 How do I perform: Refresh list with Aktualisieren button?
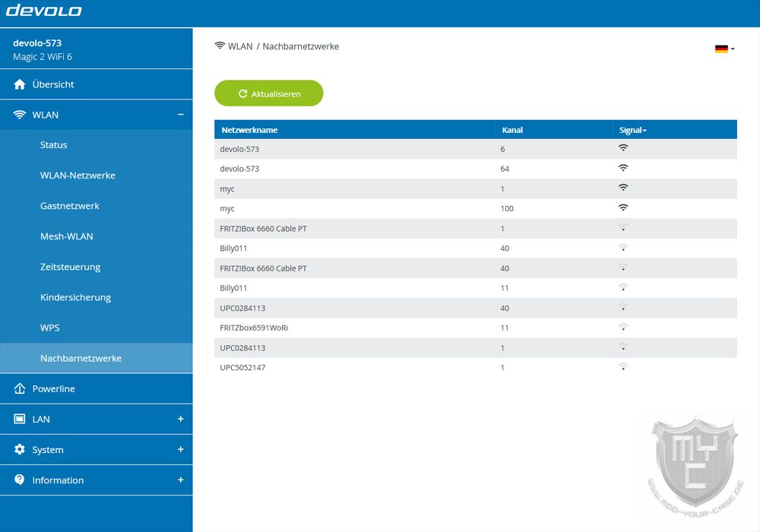268,93
